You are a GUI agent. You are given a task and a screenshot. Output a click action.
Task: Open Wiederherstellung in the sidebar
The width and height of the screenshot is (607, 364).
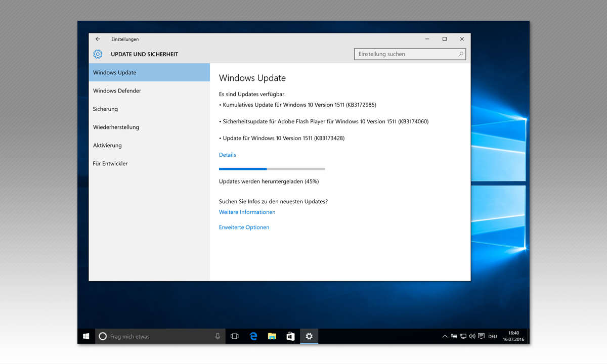point(149,127)
